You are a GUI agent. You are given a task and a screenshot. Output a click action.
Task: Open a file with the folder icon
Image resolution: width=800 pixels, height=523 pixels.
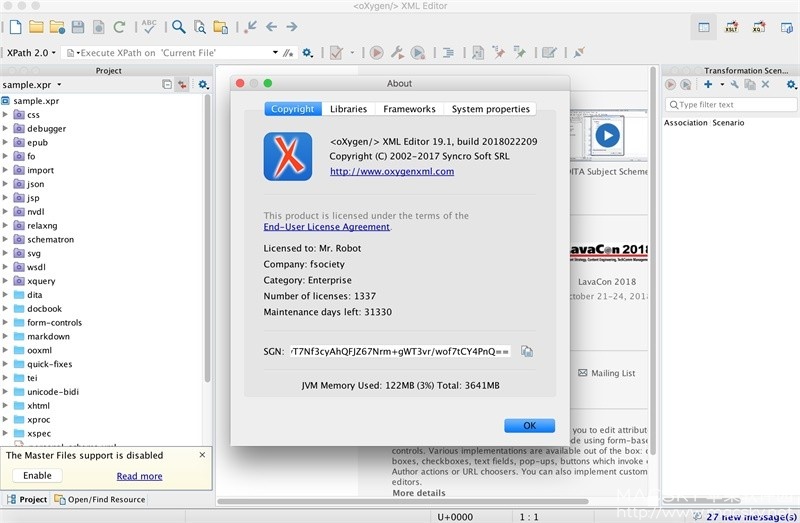(36, 27)
